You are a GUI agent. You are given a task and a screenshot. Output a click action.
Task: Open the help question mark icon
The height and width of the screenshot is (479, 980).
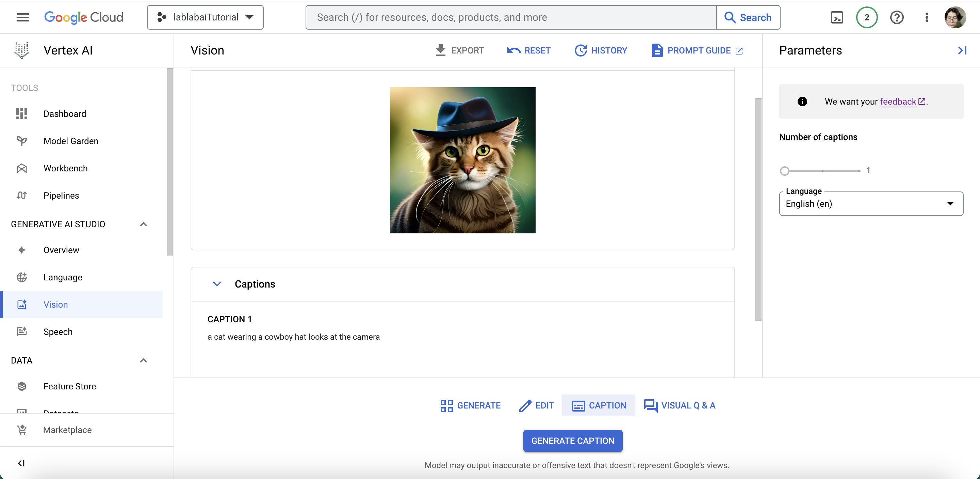(x=897, y=17)
